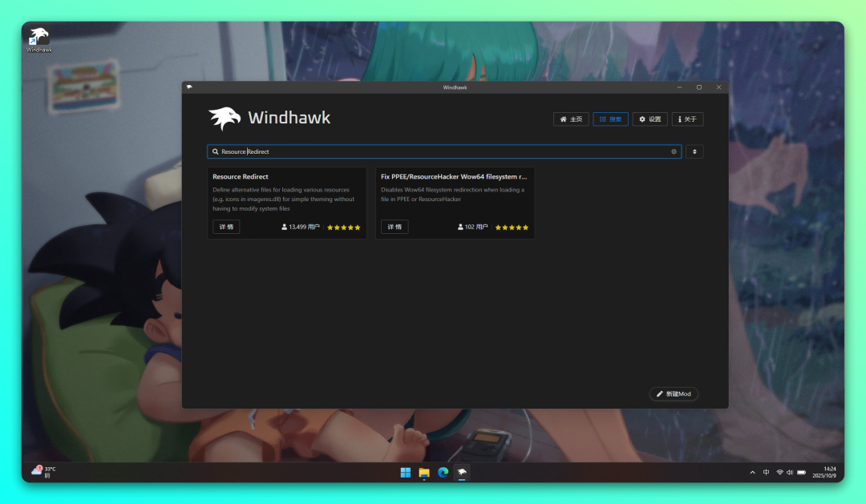The height and width of the screenshot is (504, 866).
Task: Click the Windhawk icon in the taskbar
Action: (x=462, y=472)
